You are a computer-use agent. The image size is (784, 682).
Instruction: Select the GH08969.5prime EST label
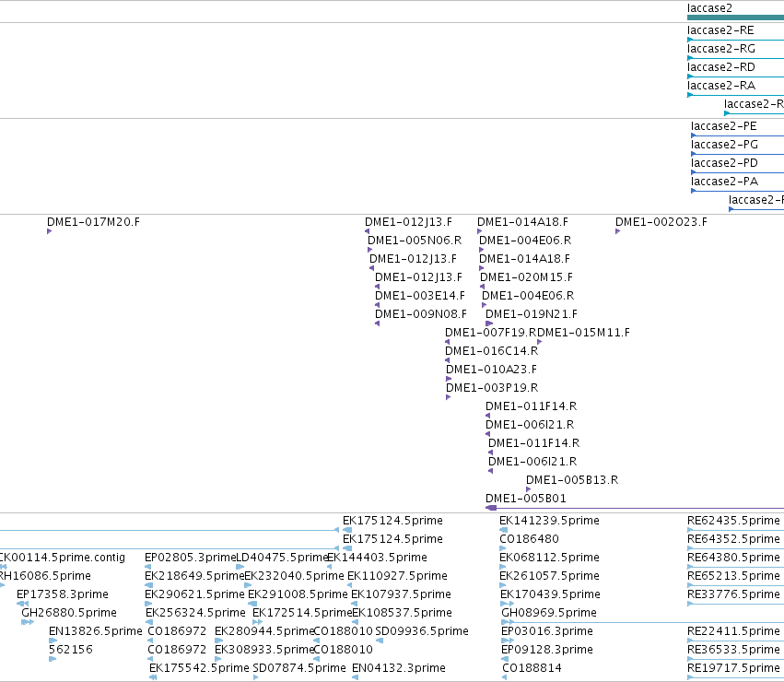point(549,614)
